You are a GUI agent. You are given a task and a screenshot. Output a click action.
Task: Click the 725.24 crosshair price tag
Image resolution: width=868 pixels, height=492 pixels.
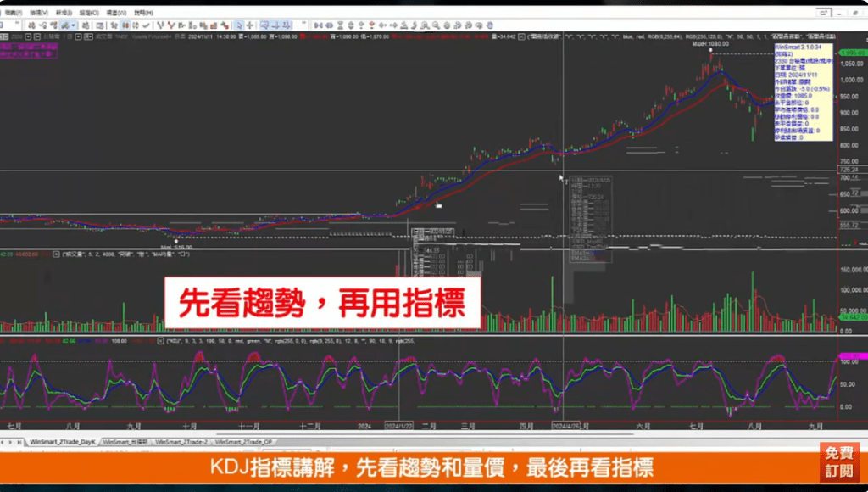click(x=849, y=170)
